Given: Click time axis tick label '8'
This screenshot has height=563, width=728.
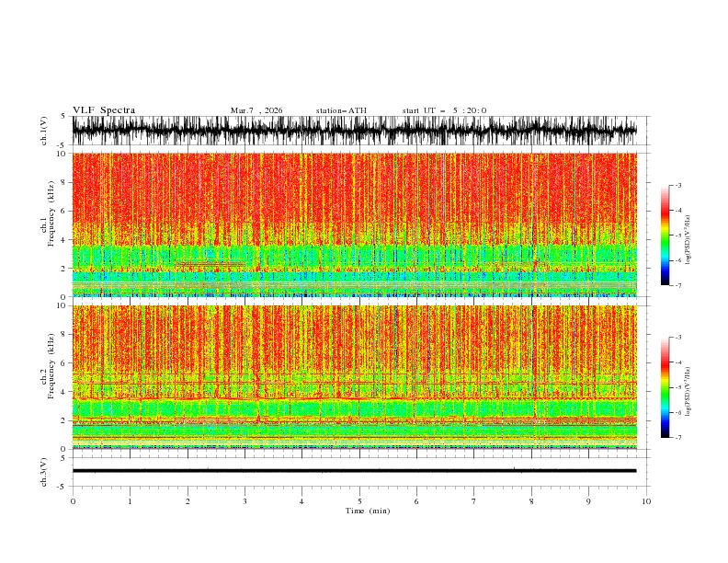Looking at the screenshot, I should (x=531, y=501).
